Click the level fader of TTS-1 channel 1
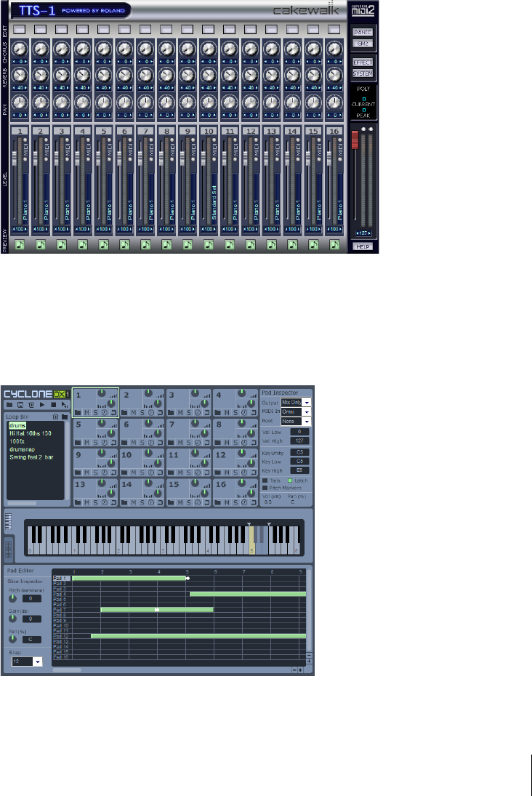This screenshot has width=532, height=796. [x=15, y=158]
